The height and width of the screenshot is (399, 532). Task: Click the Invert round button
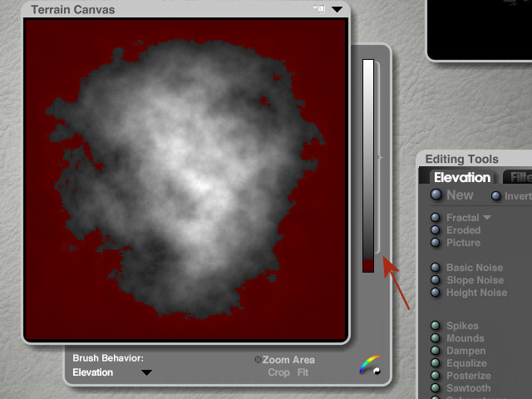pyautogui.click(x=495, y=196)
